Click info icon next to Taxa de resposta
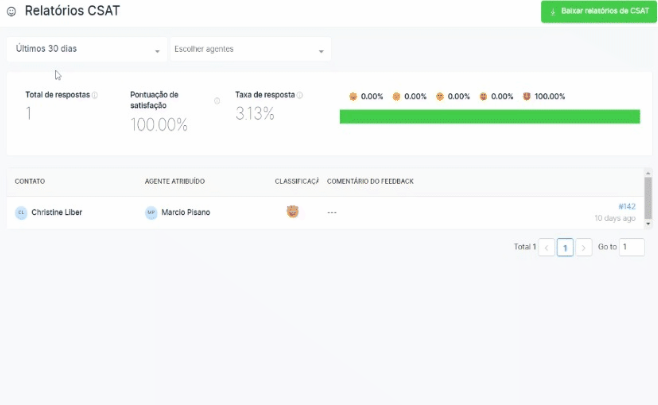Image resolution: width=658 pixels, height=405 pixels. pyautogui.click(x=300, y=95)
